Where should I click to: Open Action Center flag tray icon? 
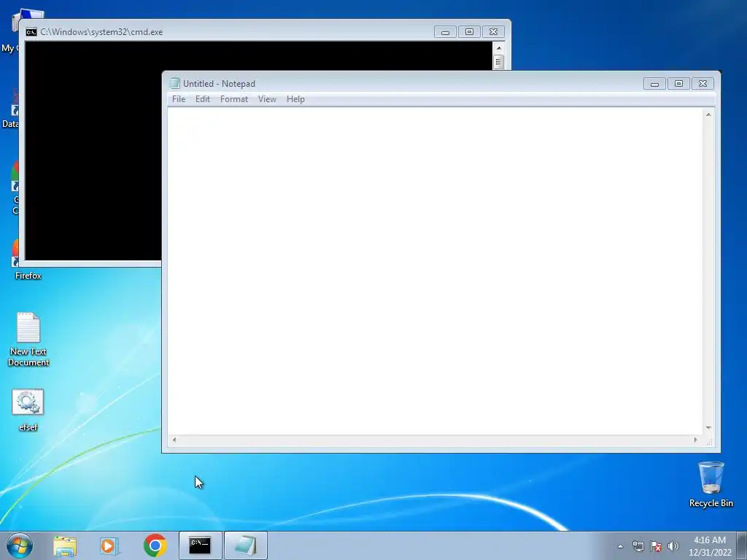pos(656,546)
